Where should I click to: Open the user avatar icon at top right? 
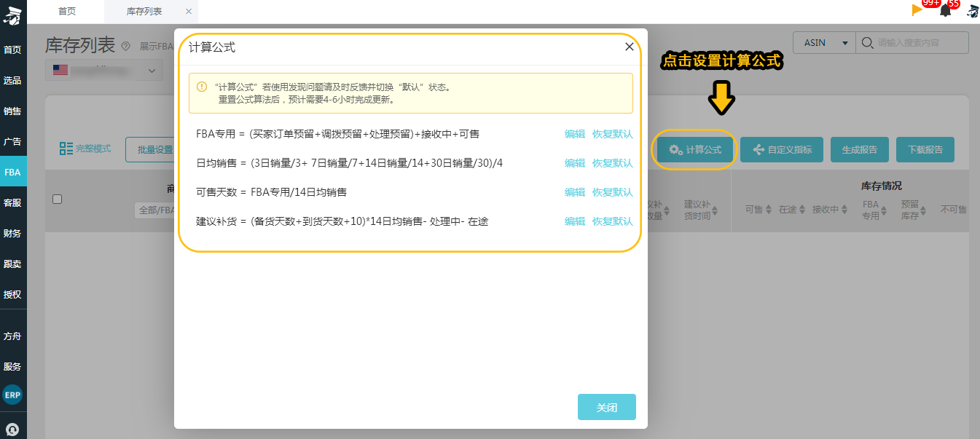(x=972, y=10)
